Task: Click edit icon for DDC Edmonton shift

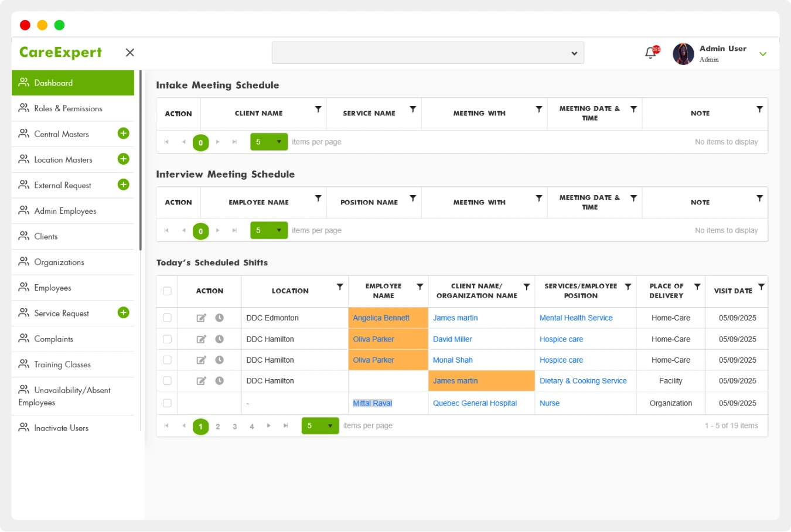Action: click(x=201, y=318)
